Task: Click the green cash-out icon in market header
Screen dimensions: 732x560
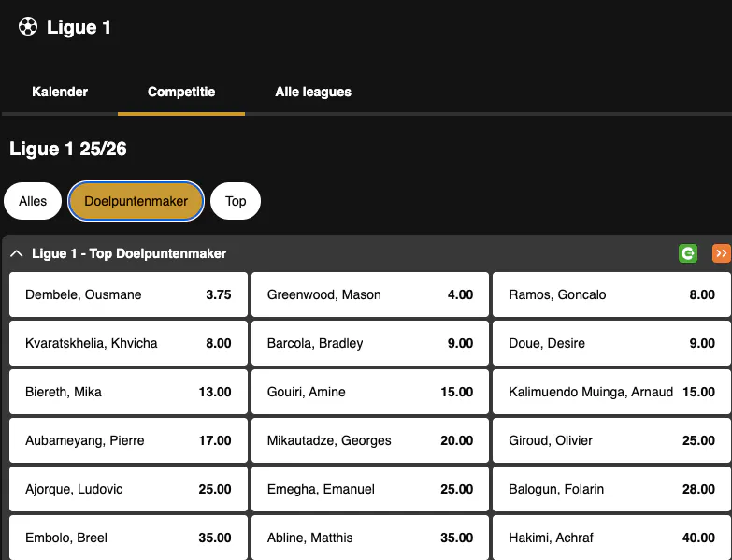Action: [688, 253]
